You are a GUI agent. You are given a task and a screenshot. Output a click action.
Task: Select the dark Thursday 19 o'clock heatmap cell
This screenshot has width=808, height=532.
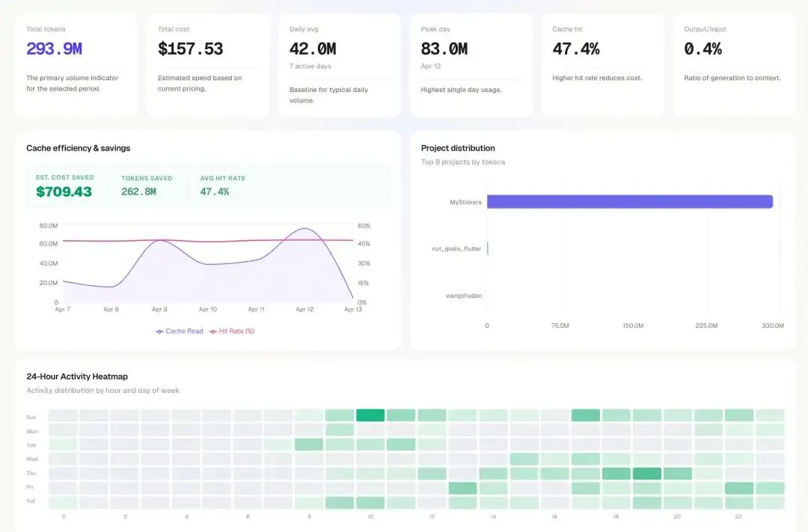click(x=646, y=473)
